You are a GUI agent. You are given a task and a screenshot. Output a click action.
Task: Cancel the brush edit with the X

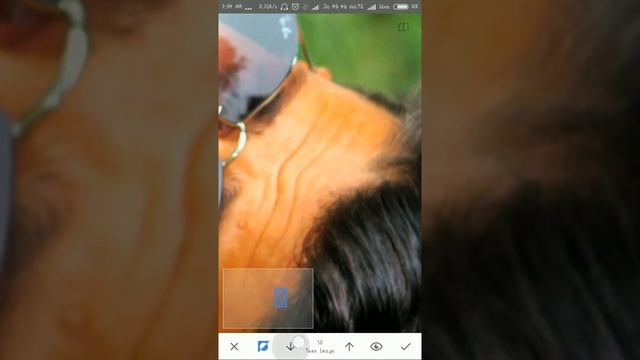tap(234, 347)
